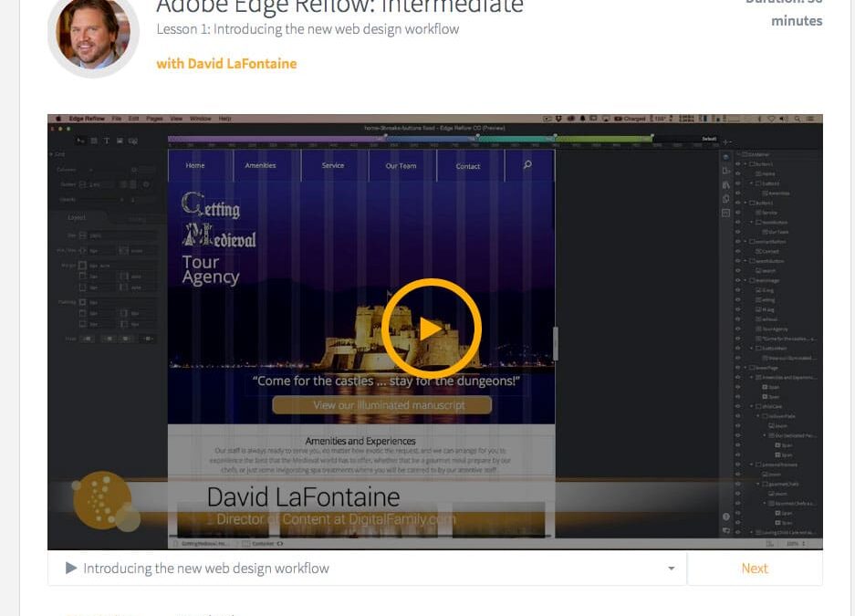Go to the Next lesson
The height and width of the screenshot is (616, 855).
(x=754, y=568)
